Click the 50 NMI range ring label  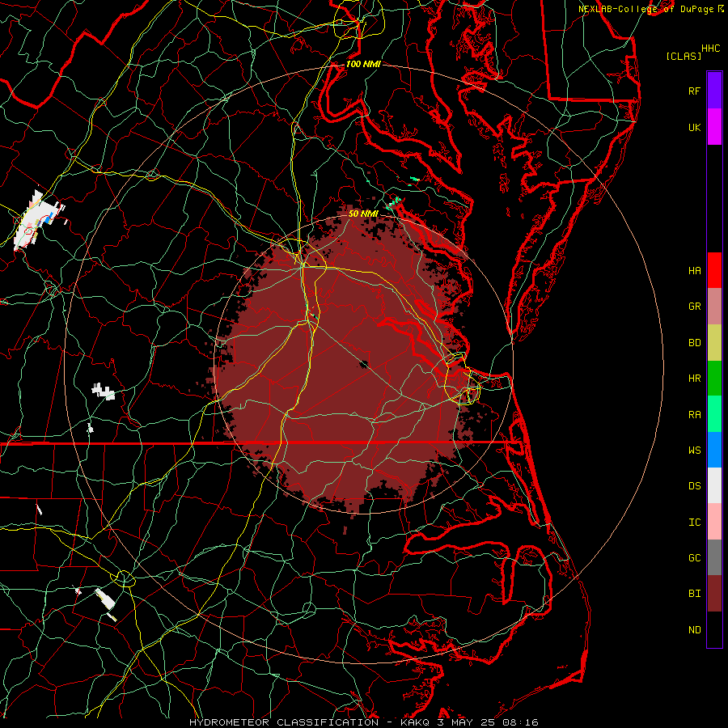[363, 214]
